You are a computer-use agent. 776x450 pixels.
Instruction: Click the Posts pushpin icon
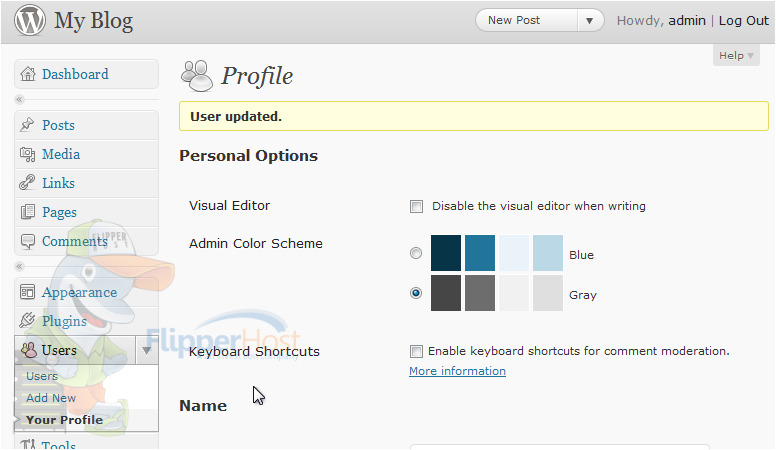point(27,125)
